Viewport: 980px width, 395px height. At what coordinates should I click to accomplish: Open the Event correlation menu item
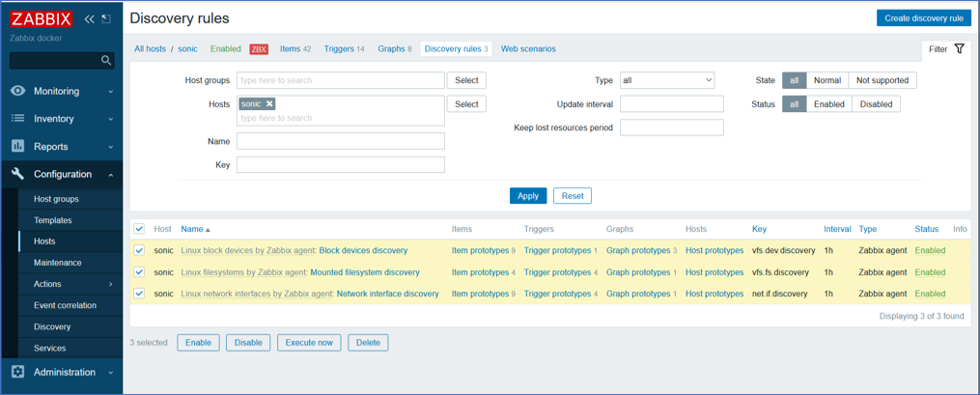click(65, 305)
